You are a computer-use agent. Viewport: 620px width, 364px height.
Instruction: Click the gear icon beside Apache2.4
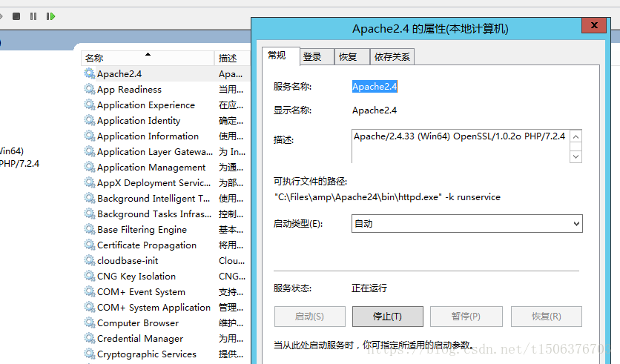click(89, 73)
